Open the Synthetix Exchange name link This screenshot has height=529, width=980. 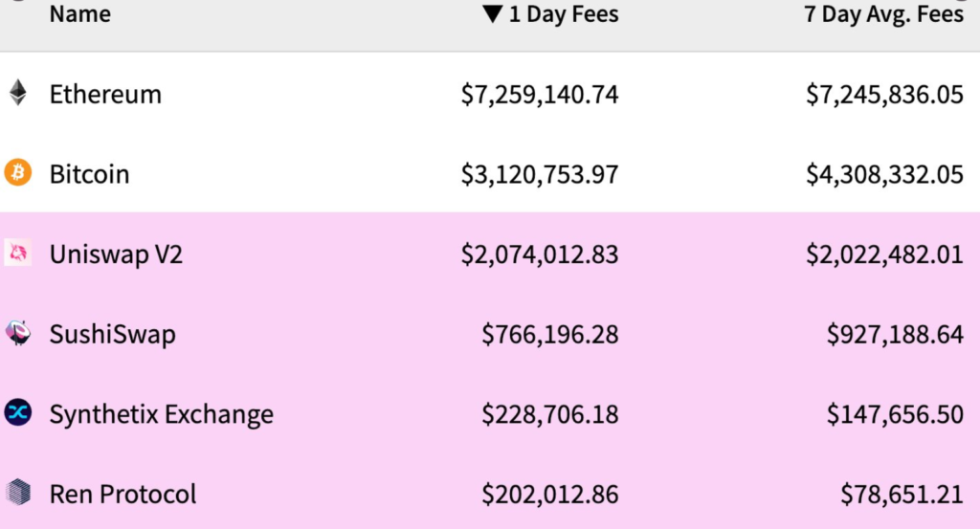(x=161, y=414)
